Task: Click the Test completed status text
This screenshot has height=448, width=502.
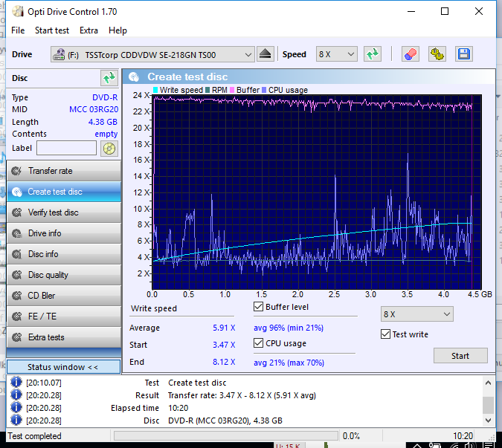Action: pyautogui.click(x=34, y=436)
